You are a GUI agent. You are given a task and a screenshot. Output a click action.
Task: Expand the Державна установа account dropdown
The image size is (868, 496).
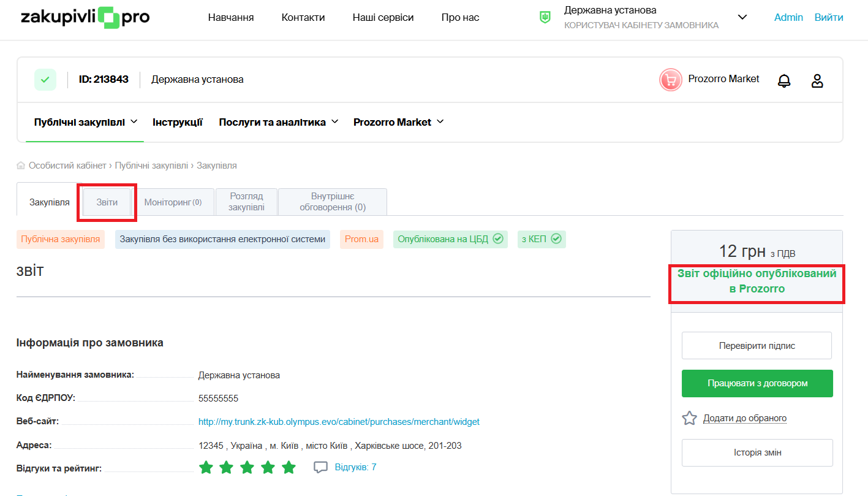(x=742, y=17)
